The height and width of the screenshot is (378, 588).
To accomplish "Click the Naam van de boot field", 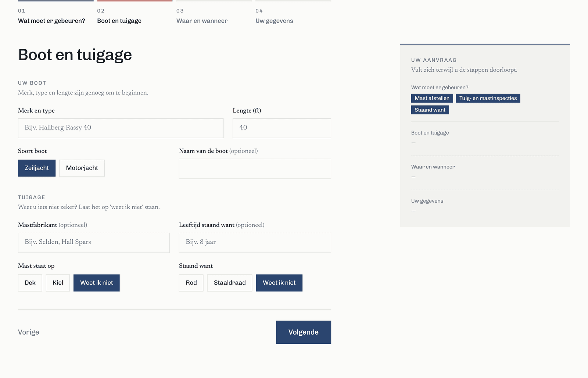I will (255, 169).
